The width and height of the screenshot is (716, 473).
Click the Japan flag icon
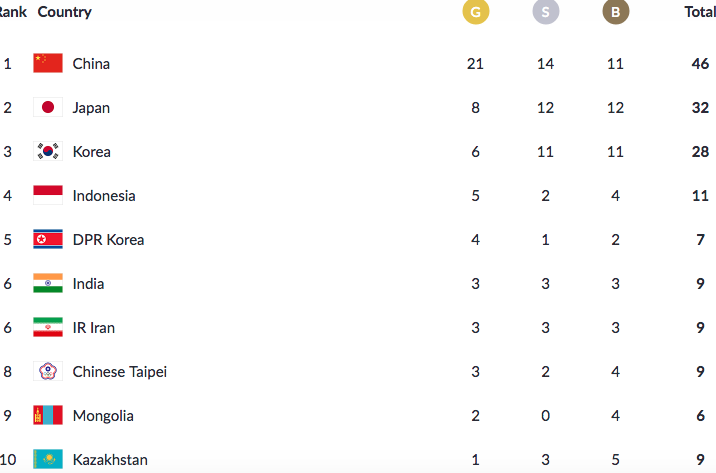click(48, 107)
